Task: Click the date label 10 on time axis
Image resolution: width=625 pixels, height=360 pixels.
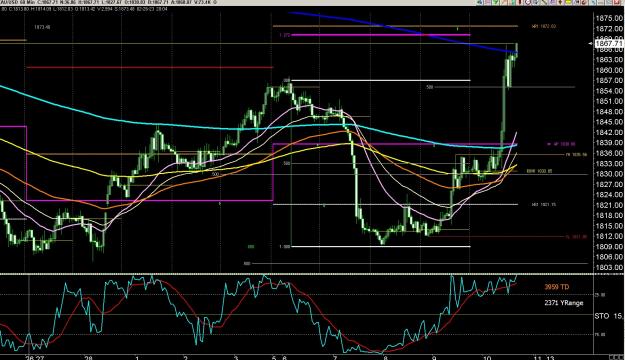Action: pyautogui.click(x=487, y=357)
